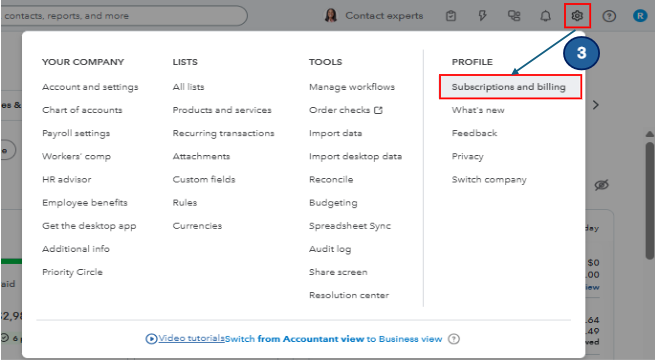Open Rules under Lists
This screenshot has height=361, width=655.
[185, 203]
